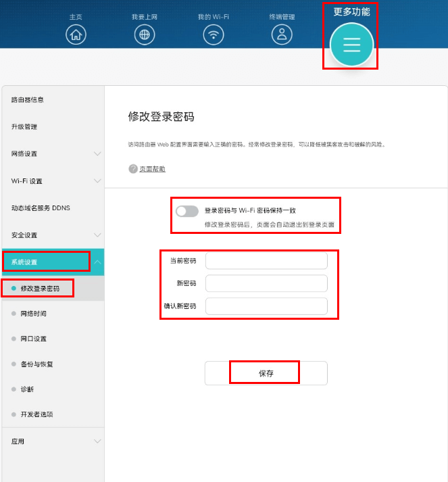Screen dimensions: 448x482
Task: Focus the 确认新密码 input field
Action: tap(266, 306)
